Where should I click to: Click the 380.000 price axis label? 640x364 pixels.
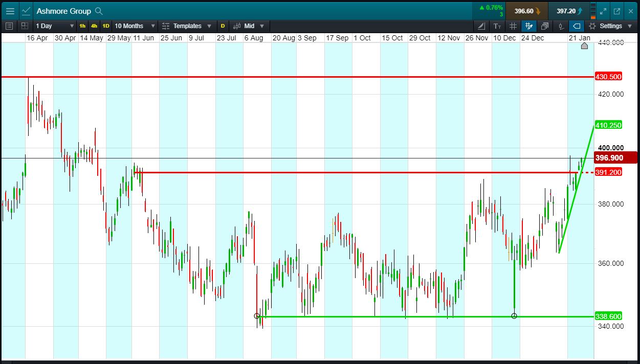click(611, 204)
